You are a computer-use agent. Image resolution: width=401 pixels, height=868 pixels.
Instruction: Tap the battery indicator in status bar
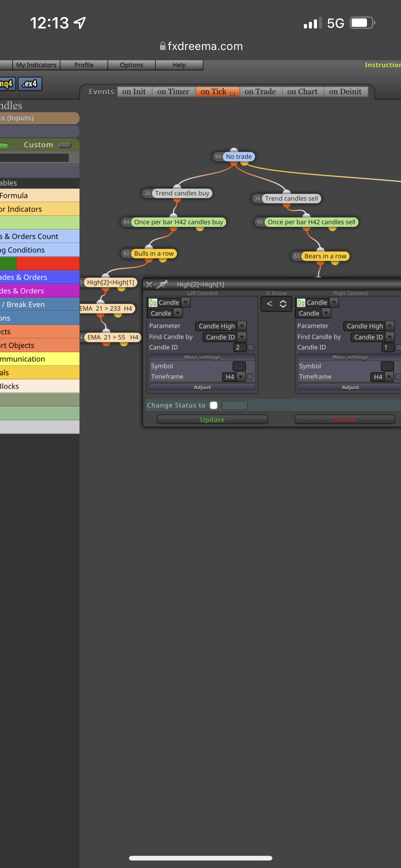pyautogui.click(x=362, y=23)
